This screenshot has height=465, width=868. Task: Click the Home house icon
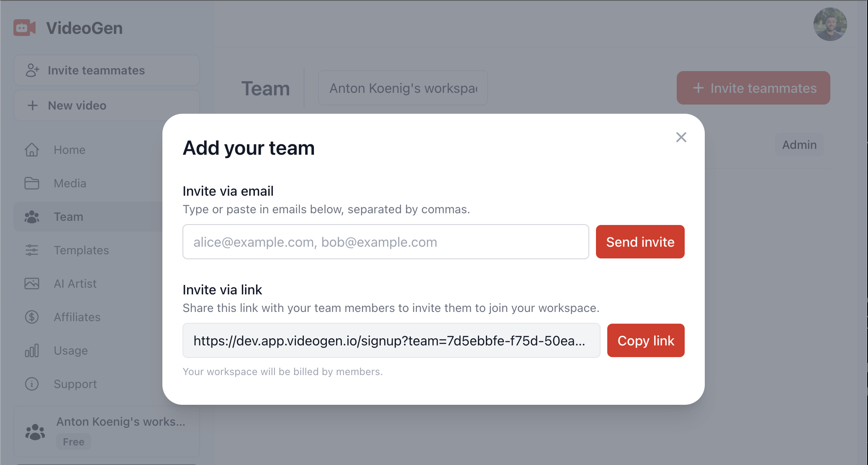(x=32, y=150)
